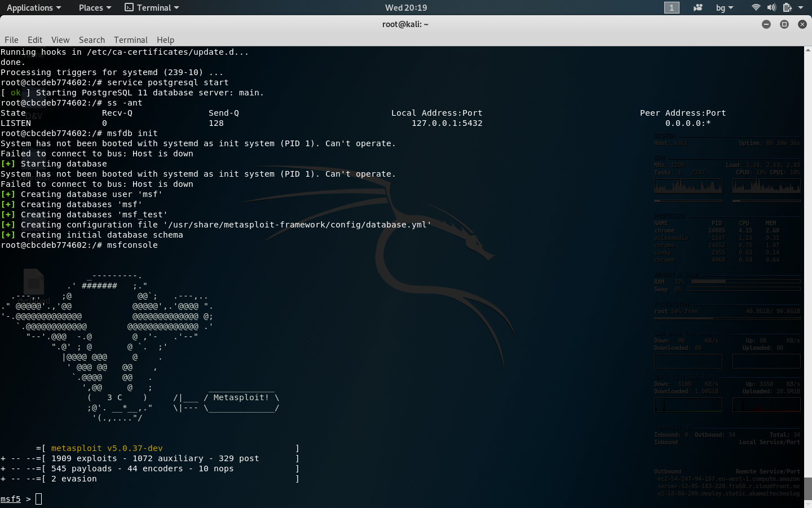Screen dimensions: 812x508
Task: Click the 'LISTEN' state entry
Action: (16, 123)
